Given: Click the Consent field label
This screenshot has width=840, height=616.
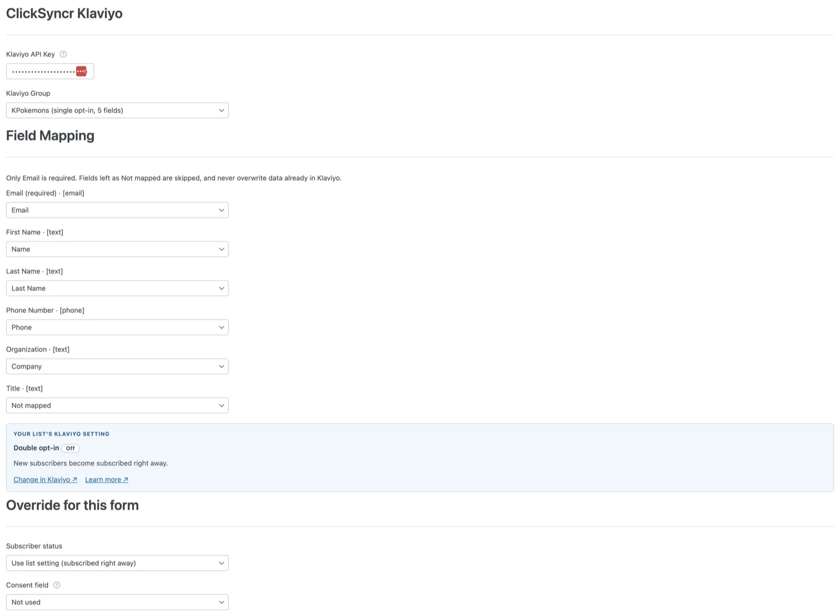Looking at the screenshot, I should point(27,585).
